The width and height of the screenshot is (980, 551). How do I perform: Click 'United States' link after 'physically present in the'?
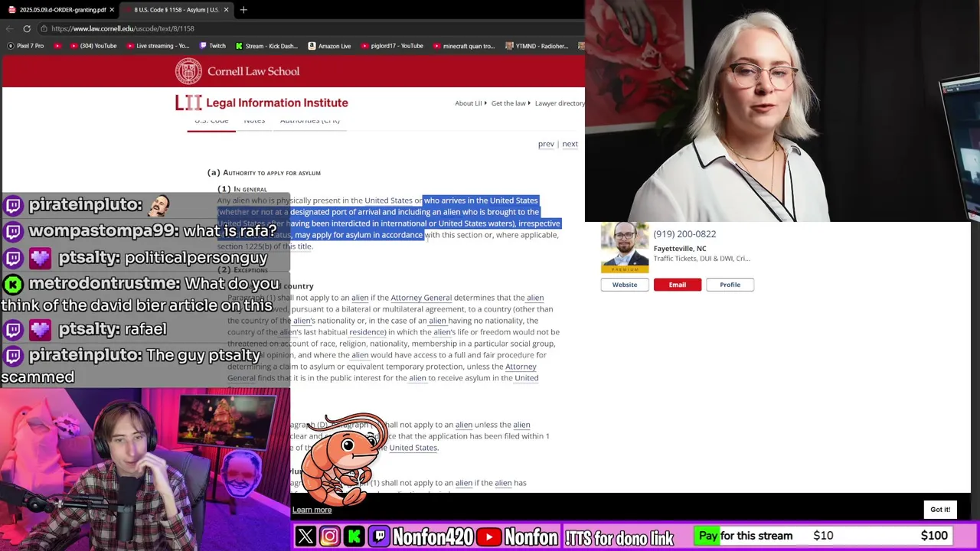click(x=388, y=201)
